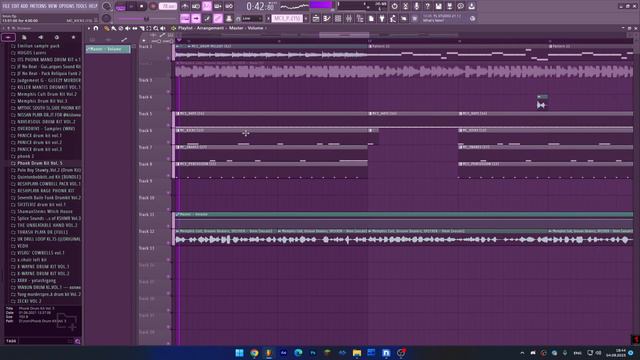
Task: Select the Slice tool in playlist toolbar
Action: click(x=142, y=28)
